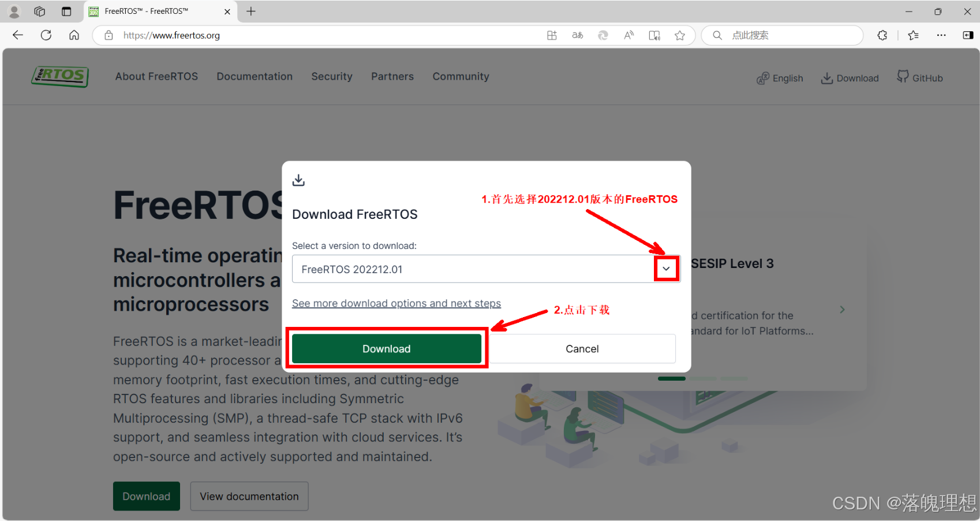980x521 pixels.
Task: Open the See more download options link
Action: [397, 303]
